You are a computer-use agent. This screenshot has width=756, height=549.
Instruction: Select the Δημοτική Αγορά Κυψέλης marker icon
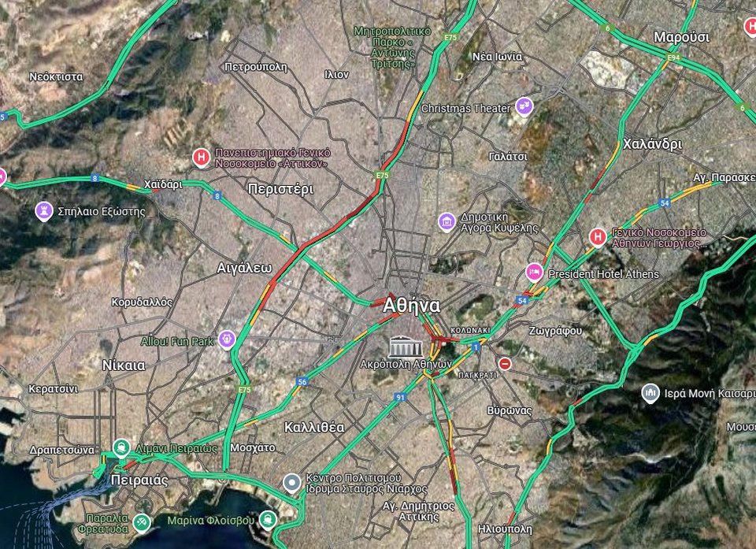point(447,222)
